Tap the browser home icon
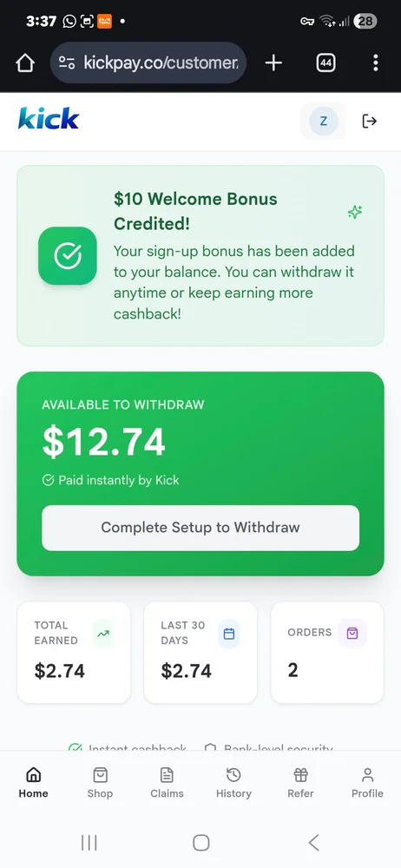This screenshot has width=401, height=868. 25,62
